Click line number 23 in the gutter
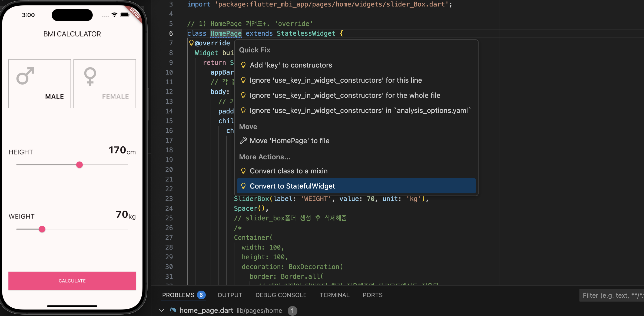This screenshot has width=644, height=316. tap(169, 199)
